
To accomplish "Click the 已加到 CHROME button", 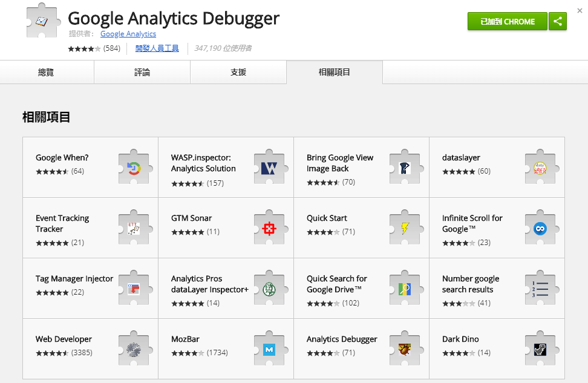I will coord(508,21).
